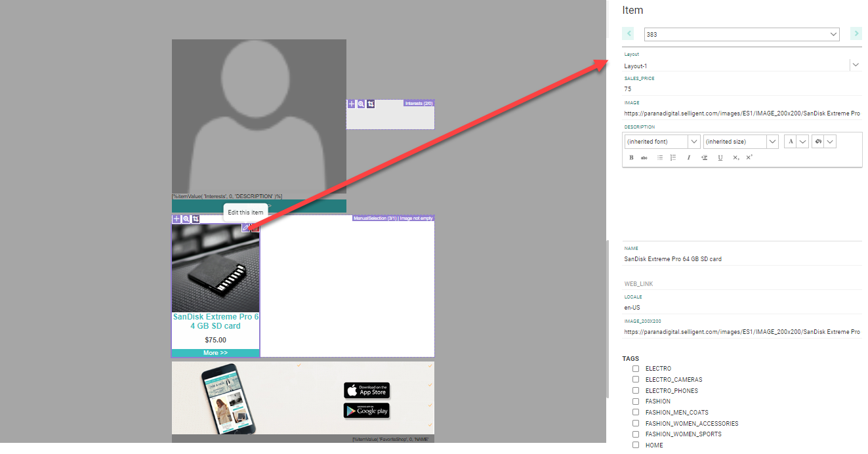Check the FASHION_MEN_COATS tag checkbox
Screen dimensions: 868x454
pos(635,413)
